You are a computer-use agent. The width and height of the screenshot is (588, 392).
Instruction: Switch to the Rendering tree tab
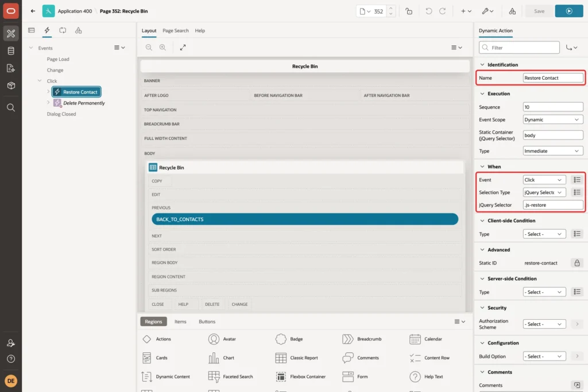click(32, 30)
